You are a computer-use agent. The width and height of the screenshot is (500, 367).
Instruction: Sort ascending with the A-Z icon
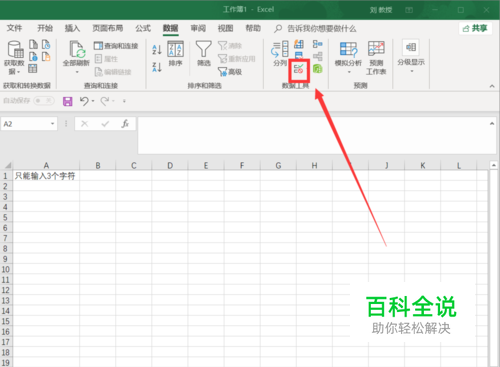(x=157, y=50)
